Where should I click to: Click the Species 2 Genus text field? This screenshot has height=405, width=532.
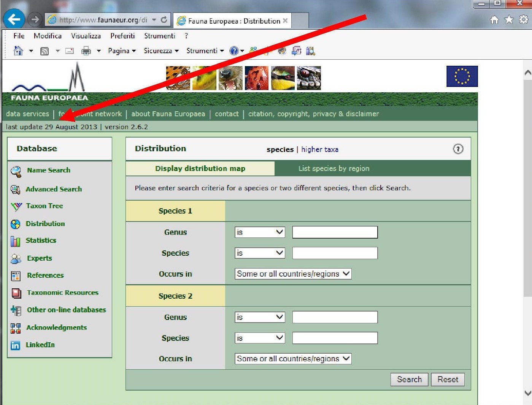coord(335,317)
